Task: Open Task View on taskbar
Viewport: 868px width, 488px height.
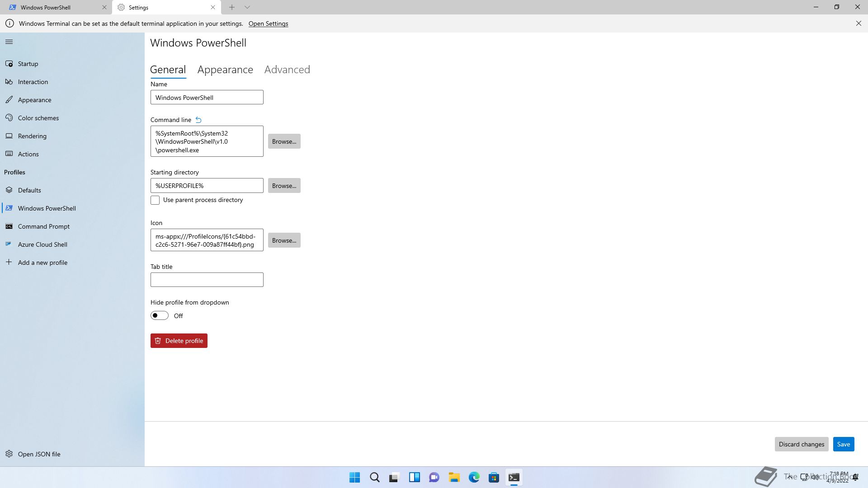Action: [x=395, y=477]
